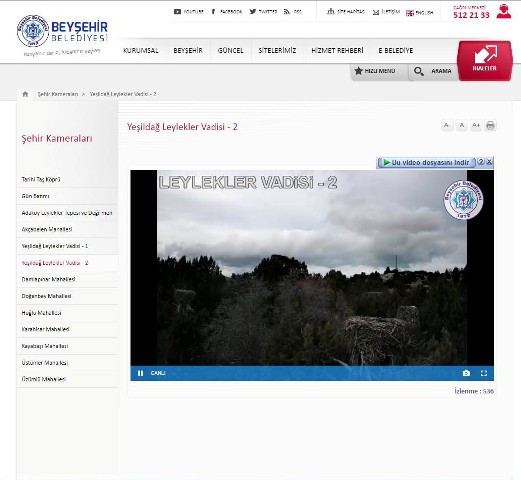Click Bu video dosyasını indir button
Viewport: 521px width, 480px height.
tap(426, 162)
